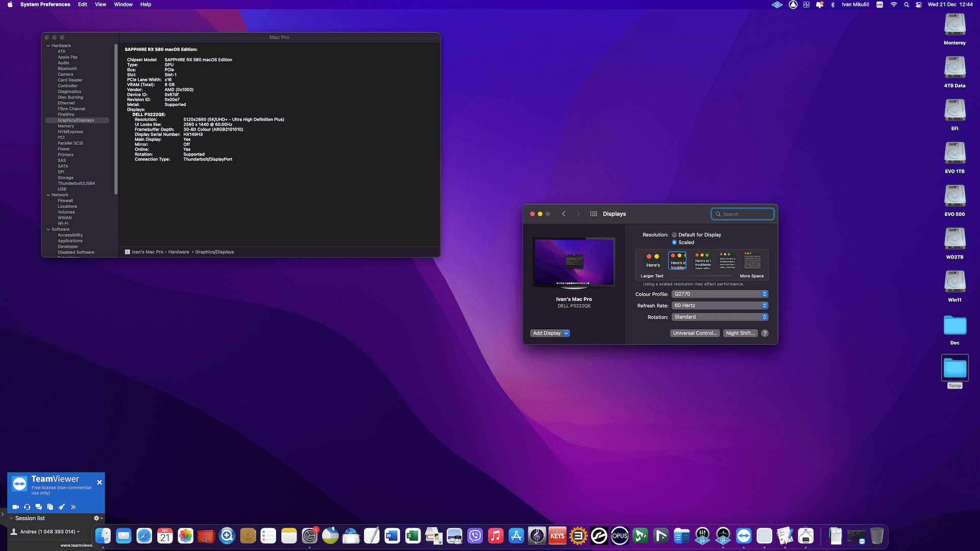
Task: Select Default for Display resolution radio
Action: click(674, 235)
